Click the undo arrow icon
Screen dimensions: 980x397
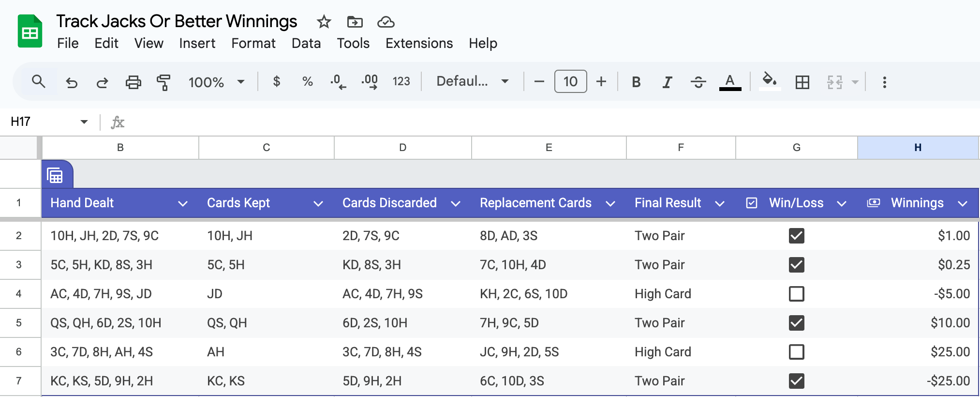(x=72, y=82)
